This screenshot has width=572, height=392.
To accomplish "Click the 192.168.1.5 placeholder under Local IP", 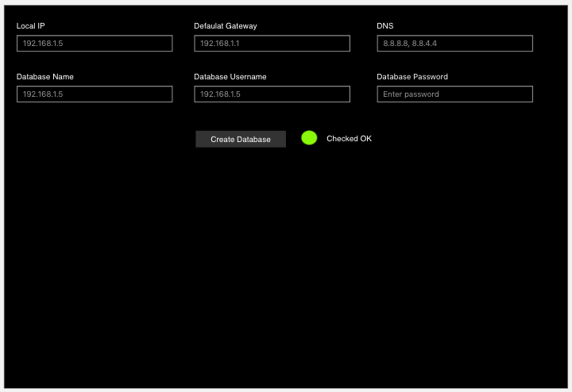I will pyautogui.click(x=43, y=44).
